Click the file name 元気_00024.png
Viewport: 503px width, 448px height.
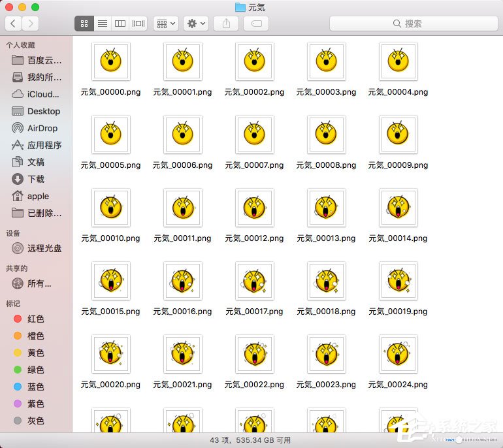398,385
